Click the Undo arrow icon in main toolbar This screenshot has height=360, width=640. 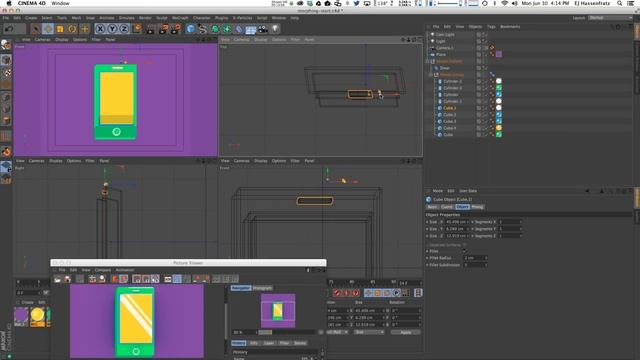pyautogui.click(x=9, y=29)
